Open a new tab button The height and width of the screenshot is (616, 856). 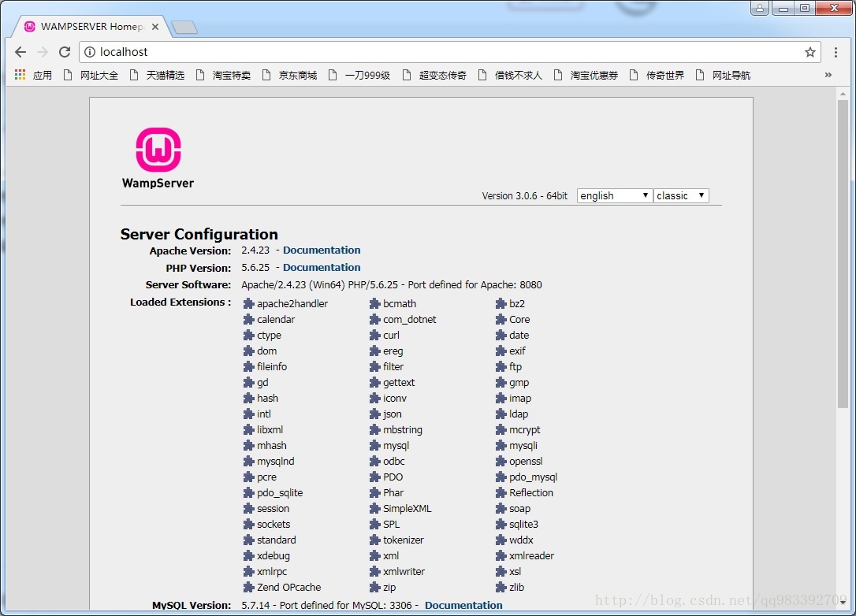(x=184, y=27)
